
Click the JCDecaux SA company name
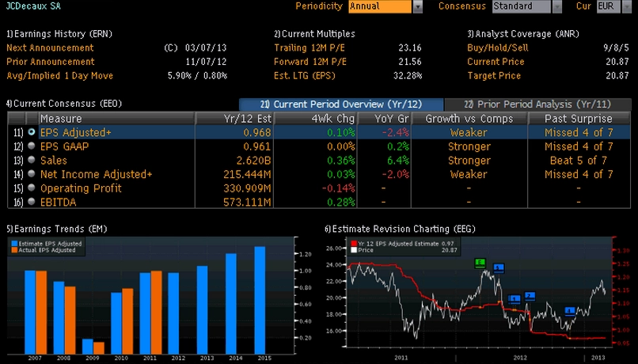point(33,6)
